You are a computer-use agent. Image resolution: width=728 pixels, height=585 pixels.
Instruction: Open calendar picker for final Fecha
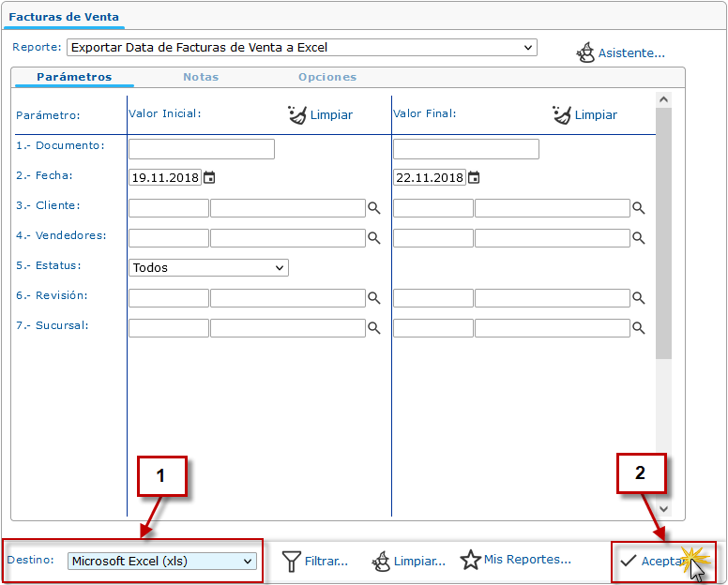[x=474, y=178]
